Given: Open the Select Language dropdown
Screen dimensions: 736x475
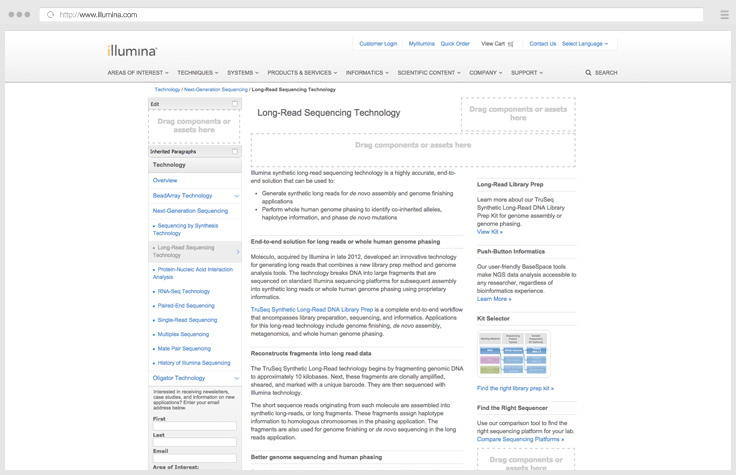Looking at the screenshot, I should coord(584,44).
